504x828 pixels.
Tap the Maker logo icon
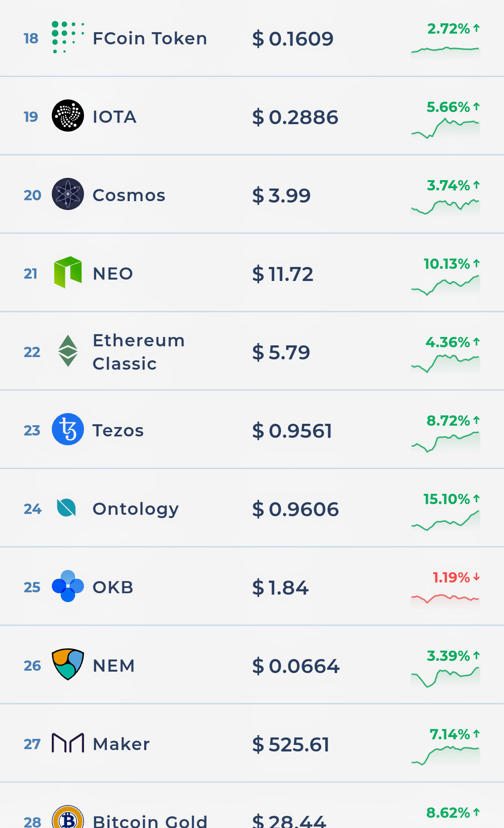point(68,743)
